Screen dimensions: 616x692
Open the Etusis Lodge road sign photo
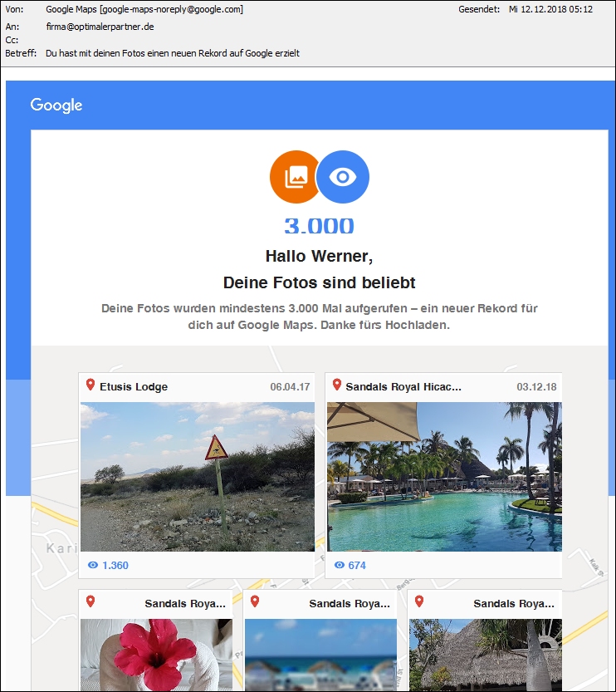pos(198,477)
